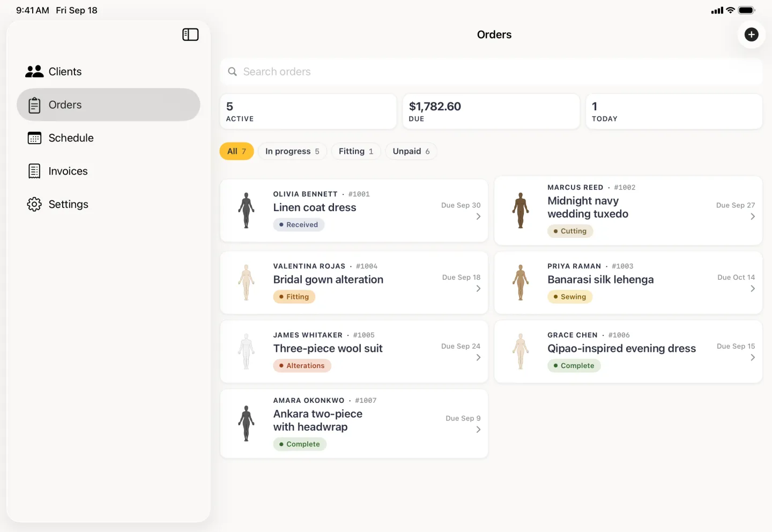Click the Banarasi silk lehenga title
Viewport: 772px width, 532px height.
(x=600, y=280)
